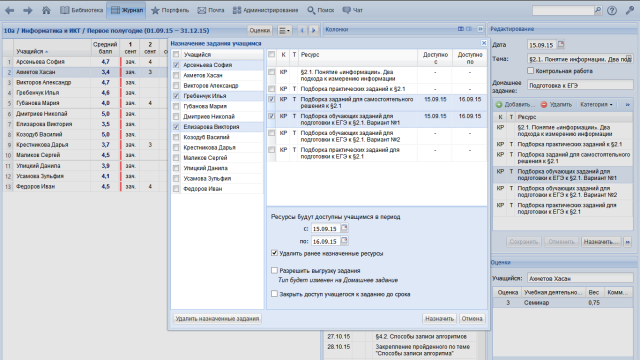Close the Назначение задания учащимся dialog
640x360 pixels.
point(484,43)
